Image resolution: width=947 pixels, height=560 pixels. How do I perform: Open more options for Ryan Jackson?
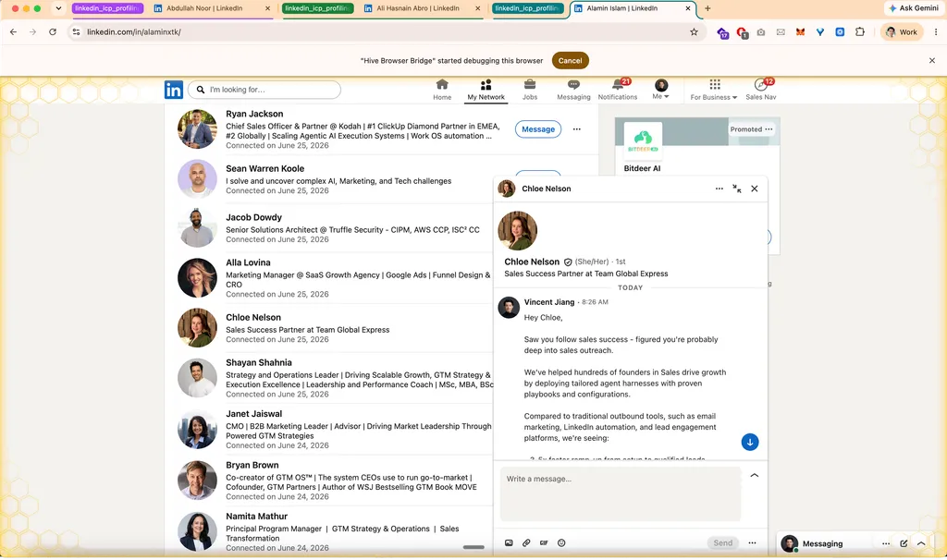coord(577,129)
